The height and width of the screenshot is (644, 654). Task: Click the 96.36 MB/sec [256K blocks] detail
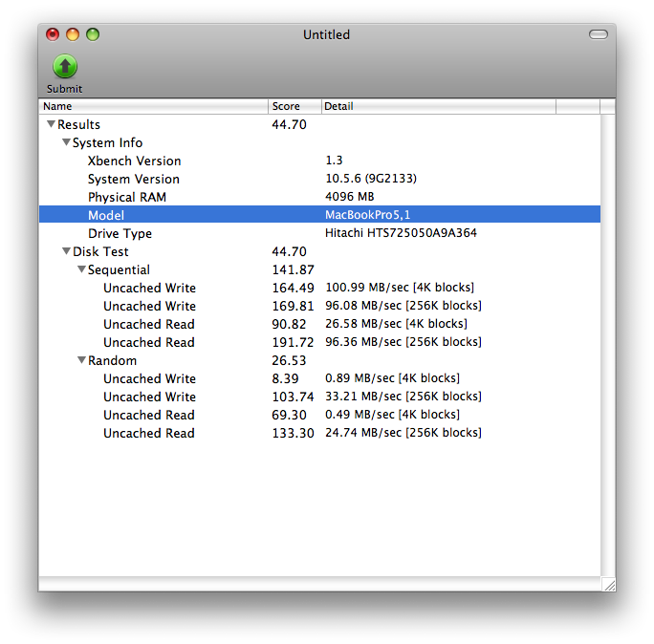coord(403,342)
